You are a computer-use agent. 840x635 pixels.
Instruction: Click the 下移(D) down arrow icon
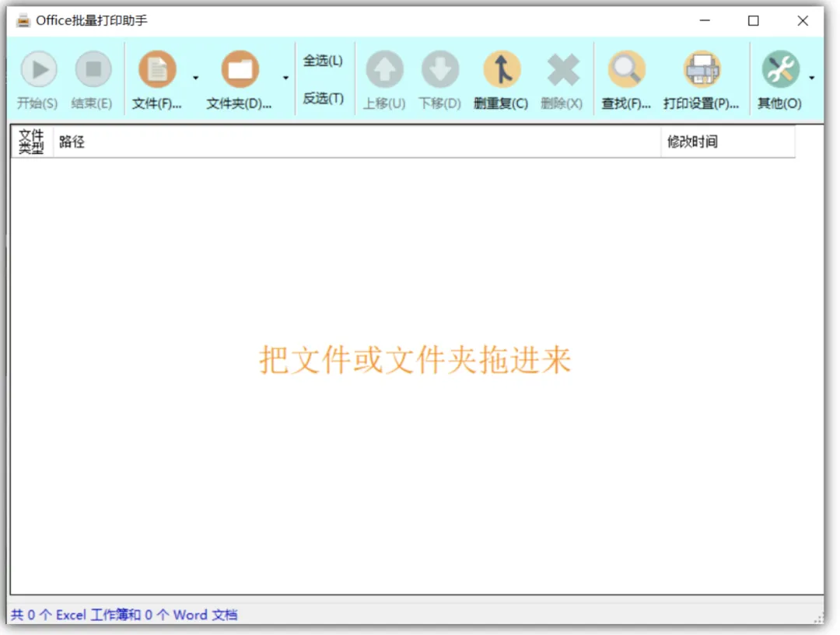[x=439, y=70]
